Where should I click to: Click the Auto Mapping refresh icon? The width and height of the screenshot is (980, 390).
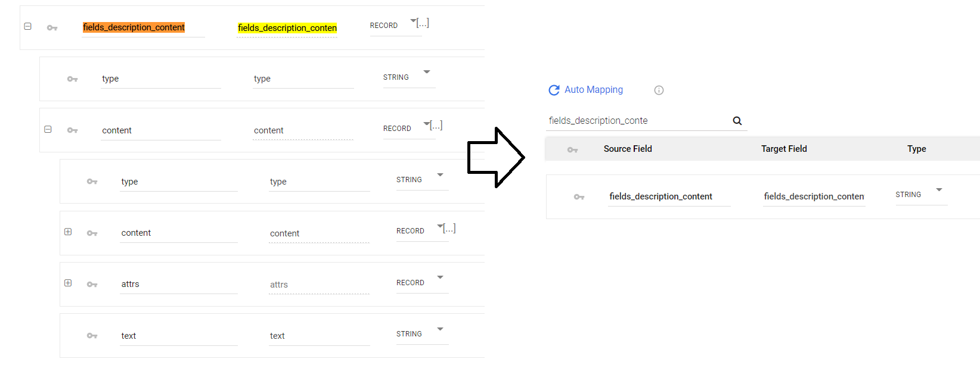(554, 90)
